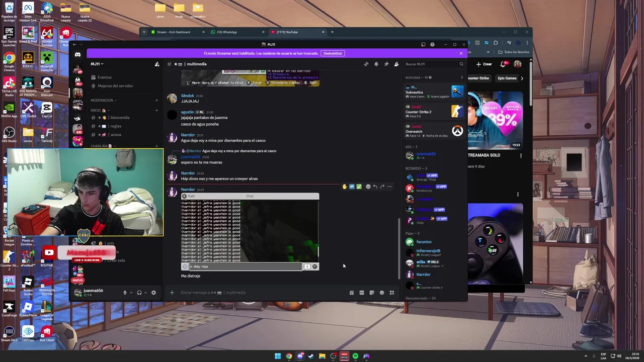Viewport: 644px width, 362px height.
Task: Open Narrdor's Minecraft chat screenshot attachment
Action: pos(250,231)
